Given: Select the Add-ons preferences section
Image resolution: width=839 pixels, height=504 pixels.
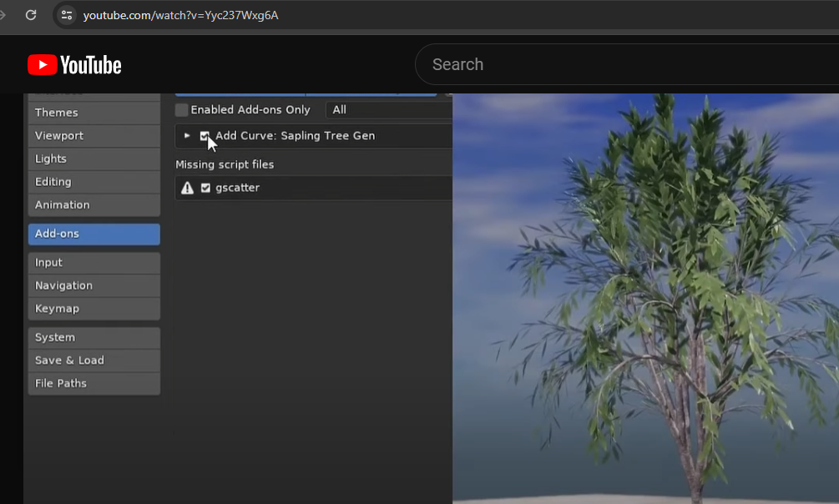Looking at the screenshot, I should [x=94, y=234].
